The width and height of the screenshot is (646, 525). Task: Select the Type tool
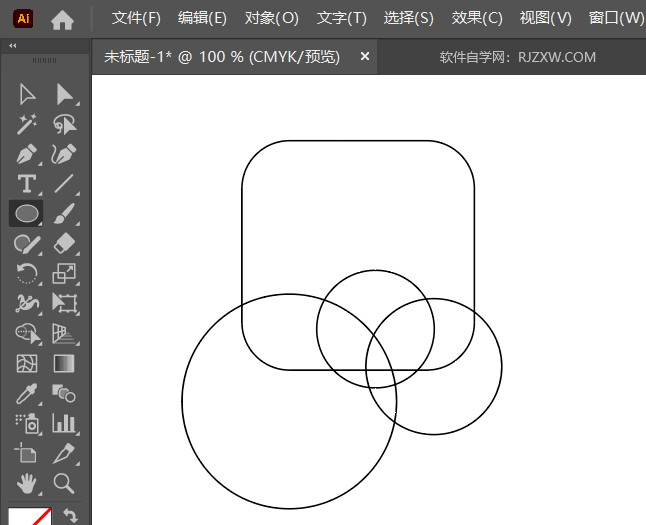pyautogui.click(x=27, y=183)
